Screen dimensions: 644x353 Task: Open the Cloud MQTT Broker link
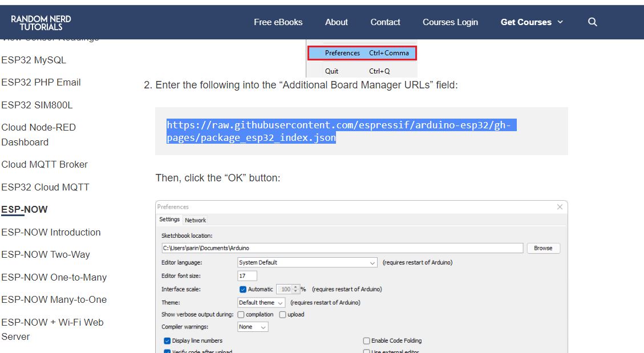coord(44,164)
